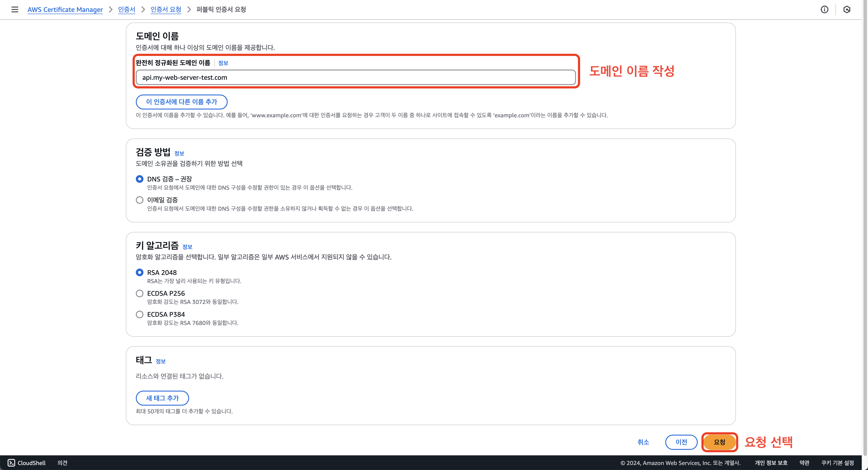Click 취소 to cancel the request

click(643, 442)
